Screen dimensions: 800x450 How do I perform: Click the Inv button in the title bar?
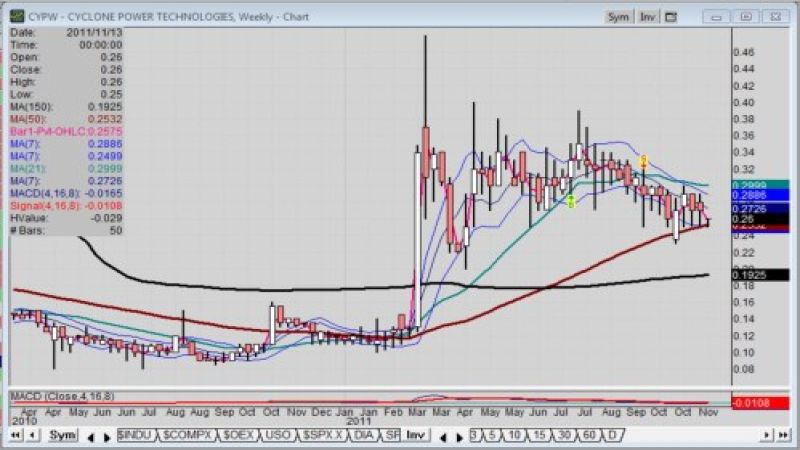pyautogui.click(x=647, y=17)
